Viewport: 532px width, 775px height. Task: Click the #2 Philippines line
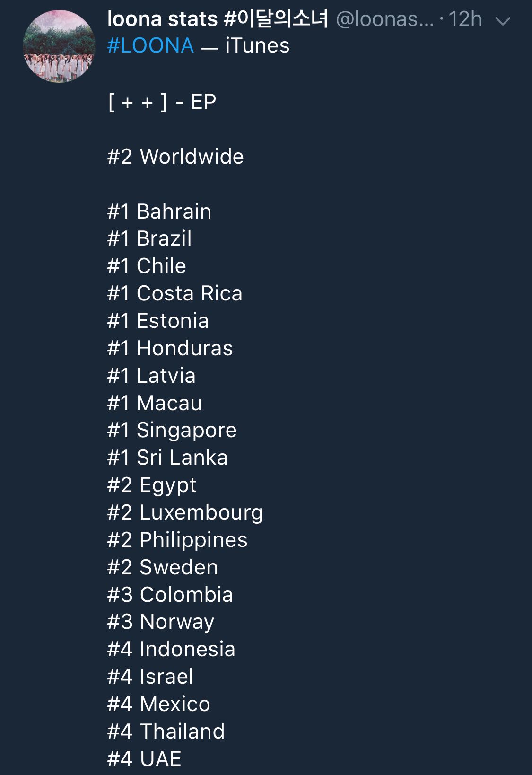tap(177, 540)
